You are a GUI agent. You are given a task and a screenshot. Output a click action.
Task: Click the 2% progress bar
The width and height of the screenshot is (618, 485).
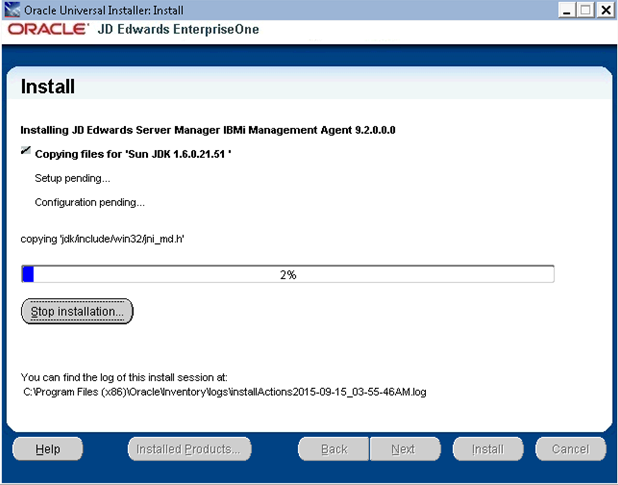pos(288,274)
